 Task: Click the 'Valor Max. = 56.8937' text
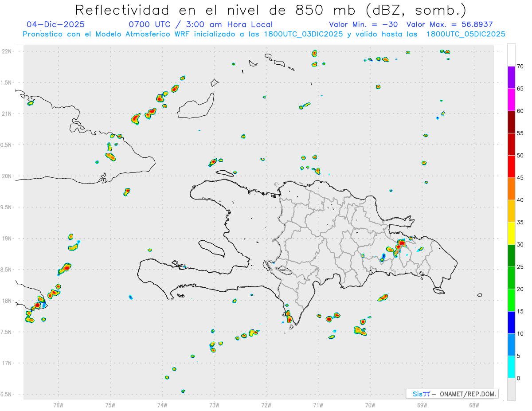(450, 24)
